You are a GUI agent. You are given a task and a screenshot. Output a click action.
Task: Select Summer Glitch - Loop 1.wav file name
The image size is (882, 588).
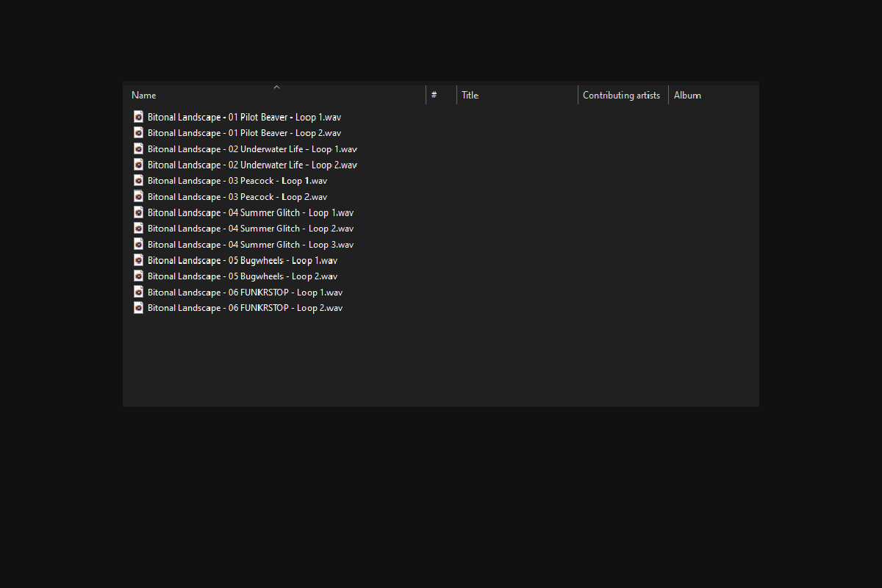251,212
